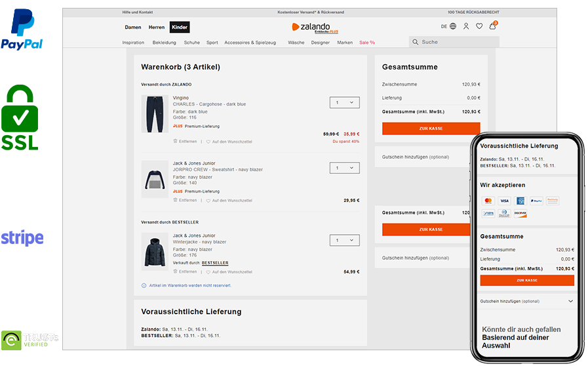Click Winterjacke - navy blazer title
The image size is (588, 366).
[199, 242]
